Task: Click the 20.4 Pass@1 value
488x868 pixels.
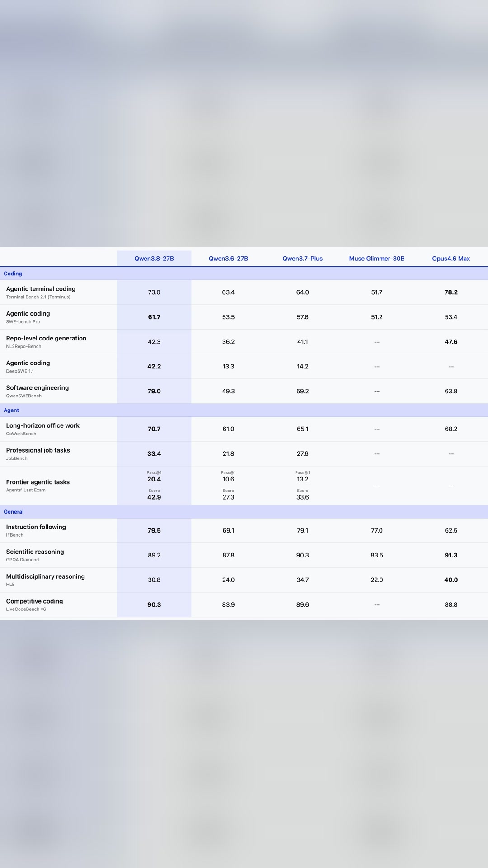Action: [x=154, y=479]
